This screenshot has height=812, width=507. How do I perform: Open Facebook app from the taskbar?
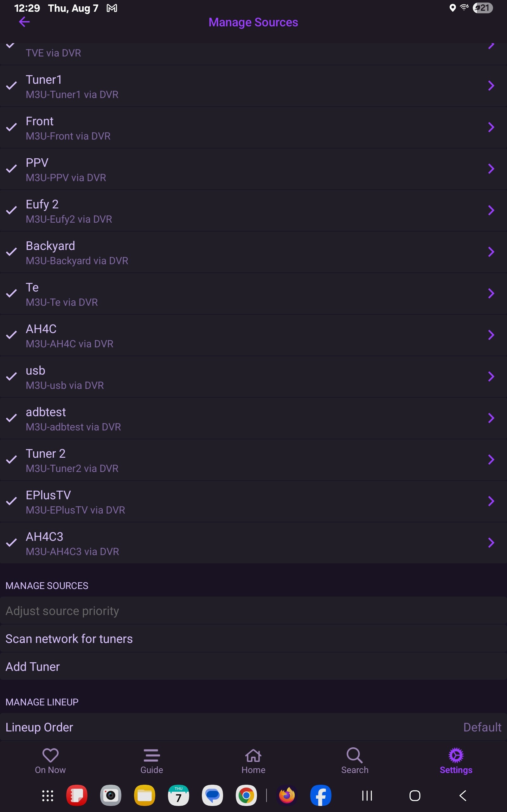(321, 795)
